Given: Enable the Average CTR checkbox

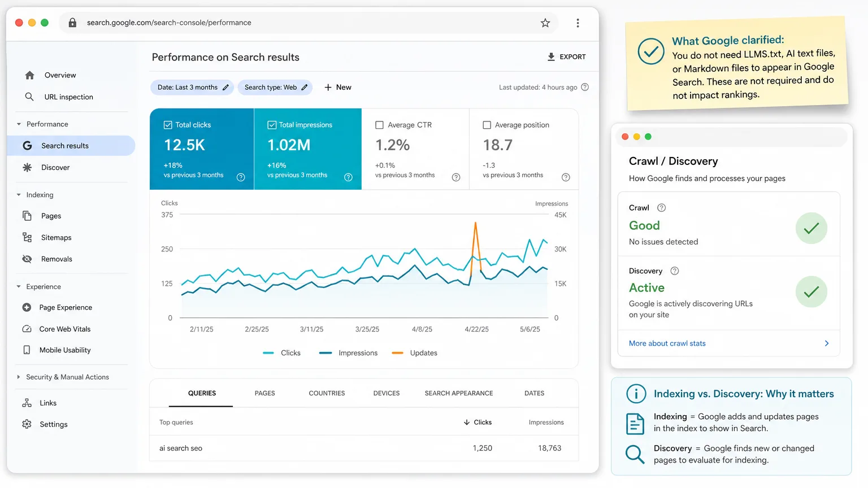Looking at the screenshot, I should [x=380, y=125].
